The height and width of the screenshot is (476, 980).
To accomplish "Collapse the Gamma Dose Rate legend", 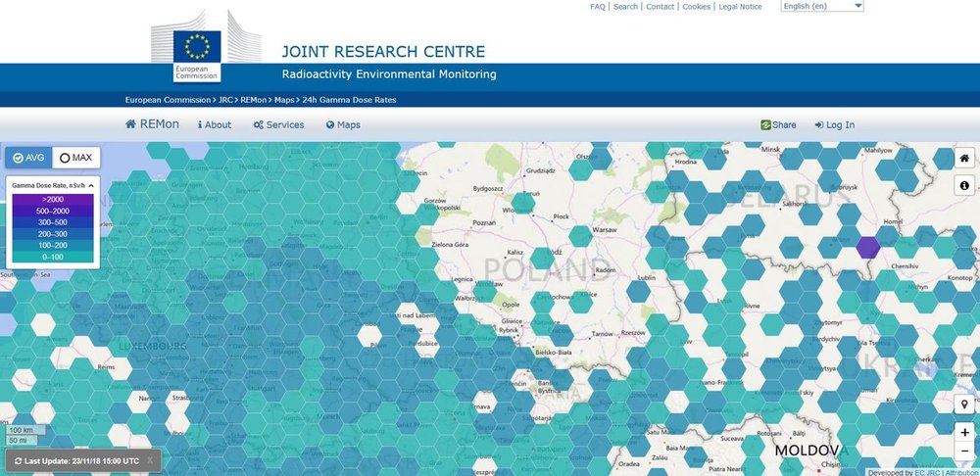I will pos(91,184).
